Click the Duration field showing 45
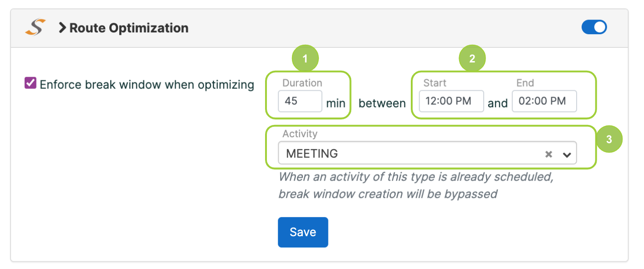644x269 pixels. coord(300,101)
